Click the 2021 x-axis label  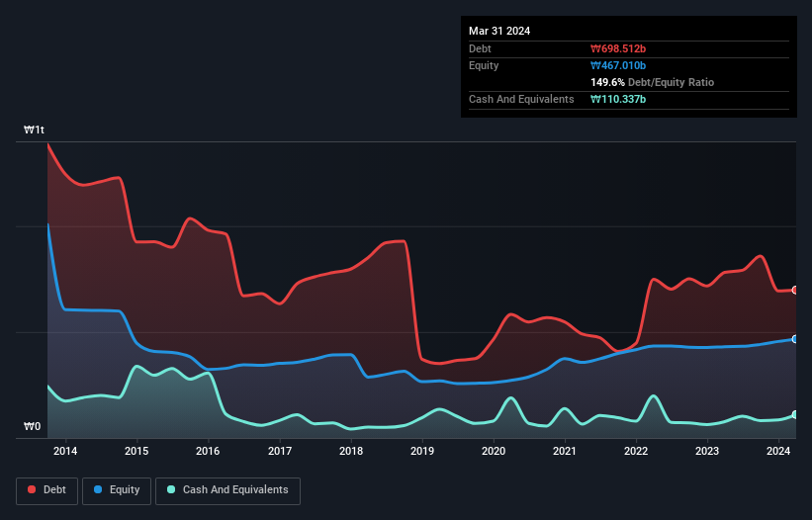pos(565,451)
